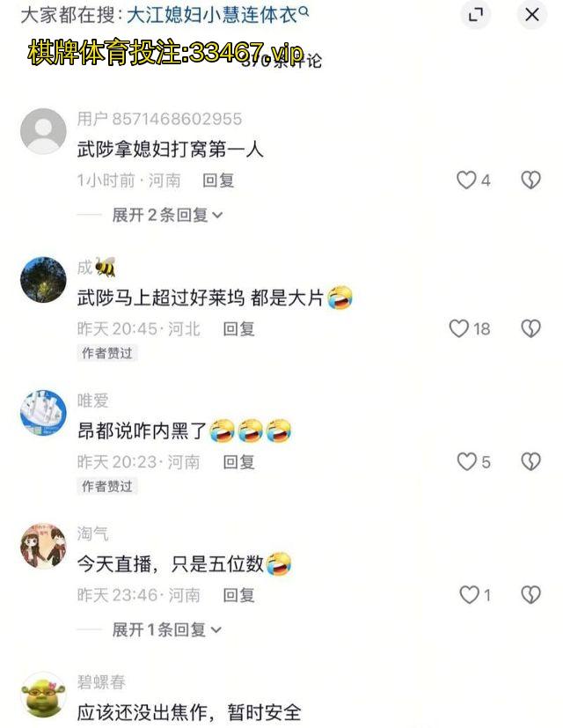Expand the comment panel to full screen

coord(475,15)
